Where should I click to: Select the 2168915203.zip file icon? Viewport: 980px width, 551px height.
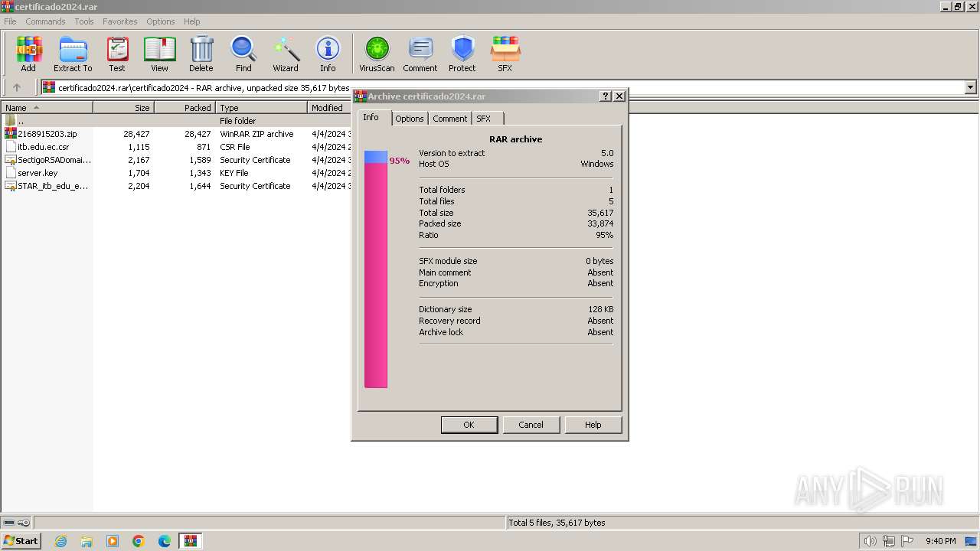click(x=10, y=133)
